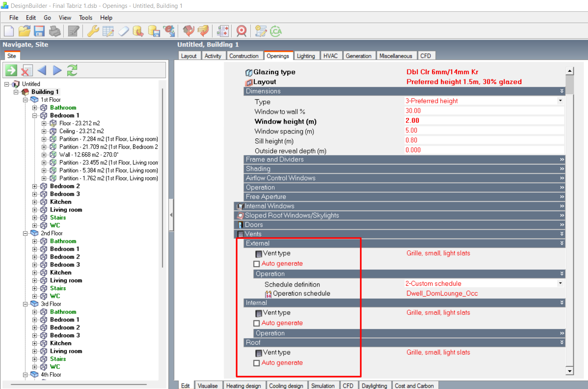588x389 pixels.
Task: Open the Tools menu
Action: pyautogui.click(x=86, y=18)
